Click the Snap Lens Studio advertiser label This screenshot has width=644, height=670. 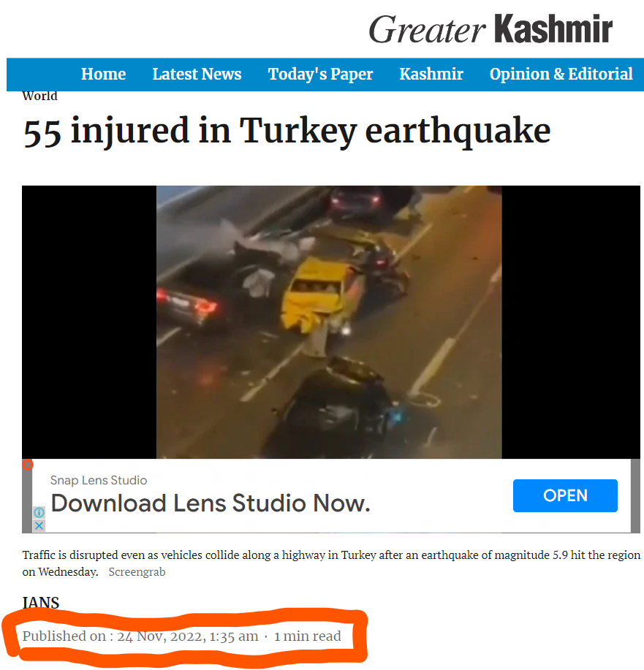coord(99,480)
